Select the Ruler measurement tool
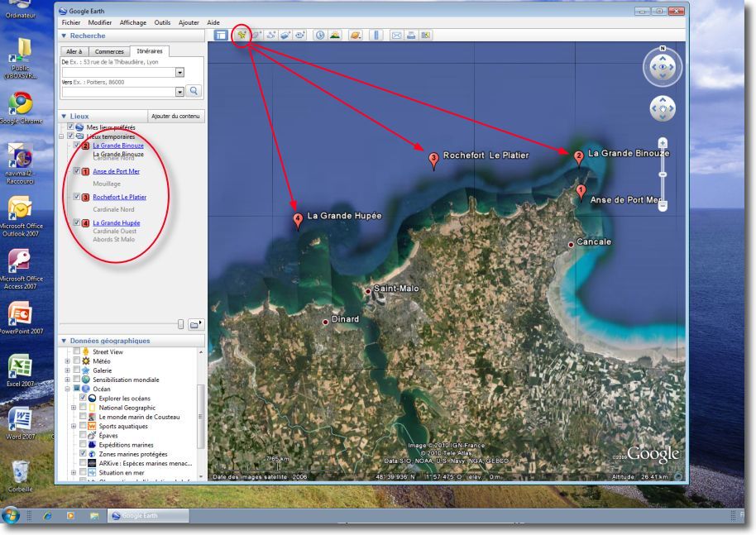Viewport: 756px width, 535px height. pyautogui.click(x=376, y=35)
